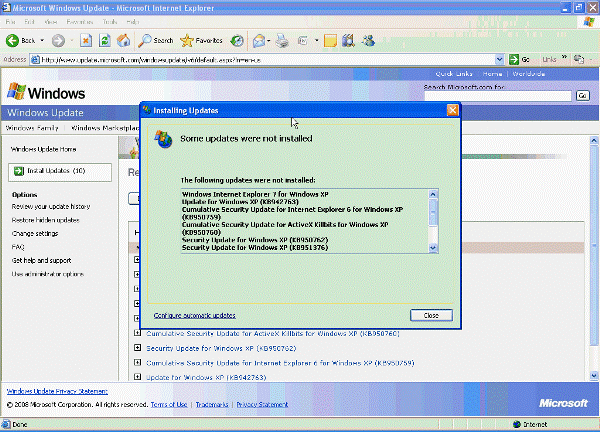Click the Mail icon in toolbar
Image resolution: width=600 pixels, height=432 pixels.
point(259,40)
